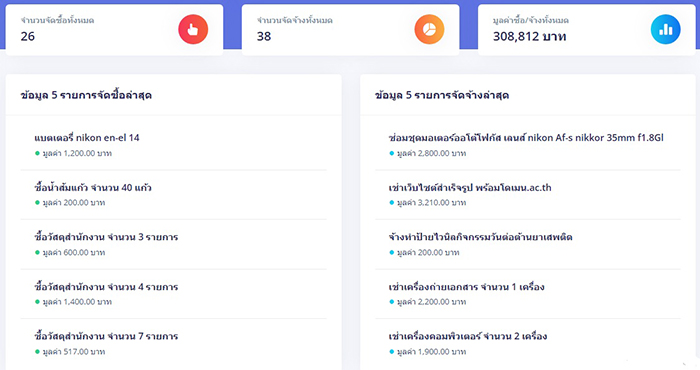Open item ซื้อวัสดุสำนักงาน จำนวน 7 รายการ
This screenshot has height=370, width=700.
tap(106, 336)
